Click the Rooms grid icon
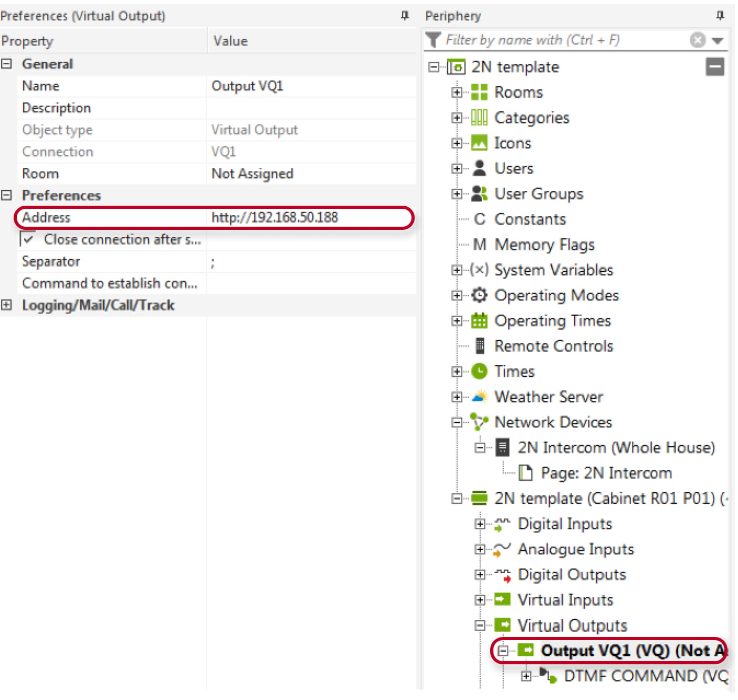Image resolution: width=738 pixels, height=700 pixels. pos(479,92)
